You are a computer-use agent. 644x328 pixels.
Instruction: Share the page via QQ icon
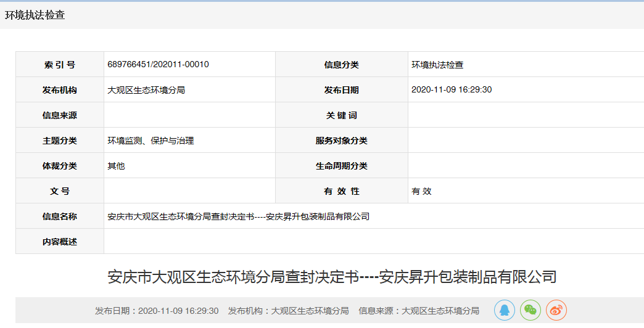[504, 310]
